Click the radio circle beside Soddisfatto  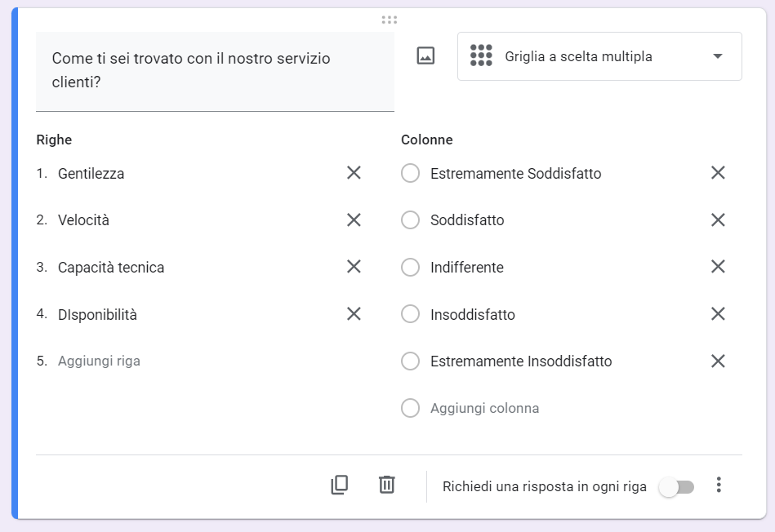411,220
